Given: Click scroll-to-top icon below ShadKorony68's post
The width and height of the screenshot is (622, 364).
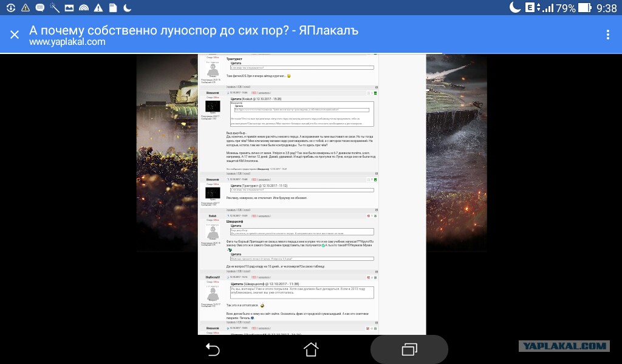Looking at the screenshot, I should tap(377, 322).
